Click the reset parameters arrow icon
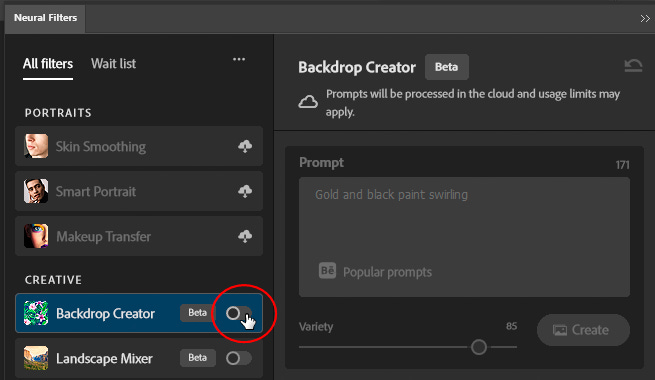The width and height of the screenshot is (655, 380). [x=633, y=66]
